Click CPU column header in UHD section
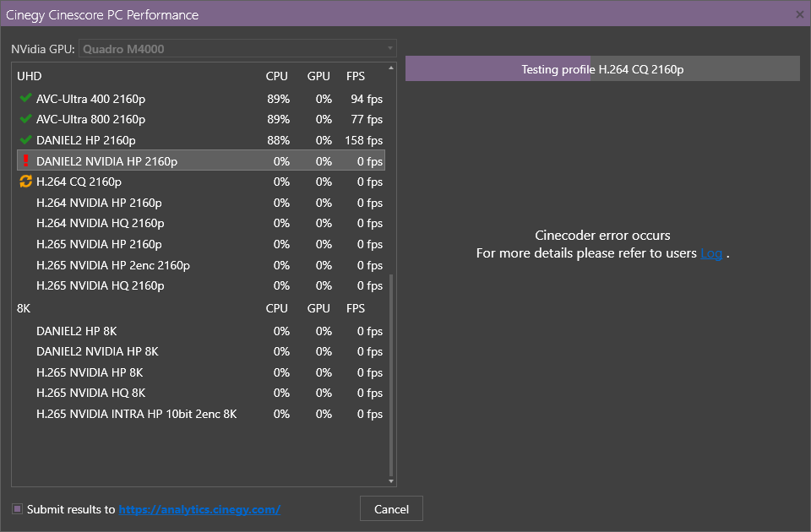 pos(277,76)
